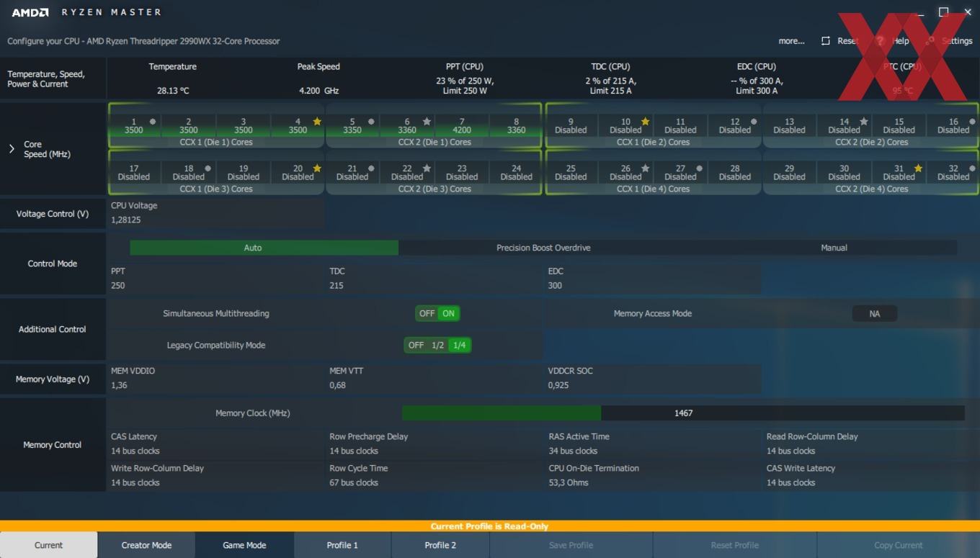Screen dimensions: 980x558
Task: Click the Save Profile button
Action: [571, 545]
